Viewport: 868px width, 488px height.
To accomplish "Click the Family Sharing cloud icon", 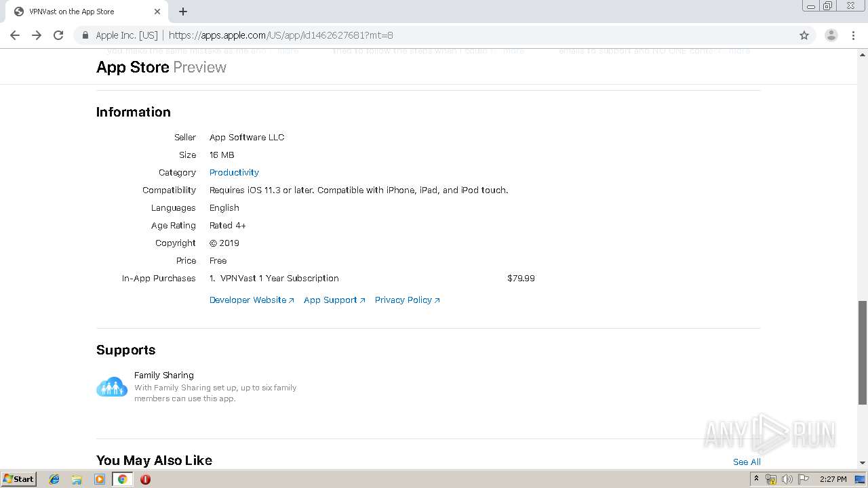I will (112, 386).
